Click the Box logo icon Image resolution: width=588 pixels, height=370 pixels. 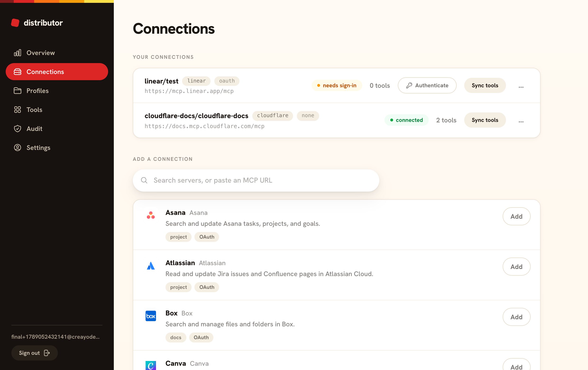click(151, 316)
